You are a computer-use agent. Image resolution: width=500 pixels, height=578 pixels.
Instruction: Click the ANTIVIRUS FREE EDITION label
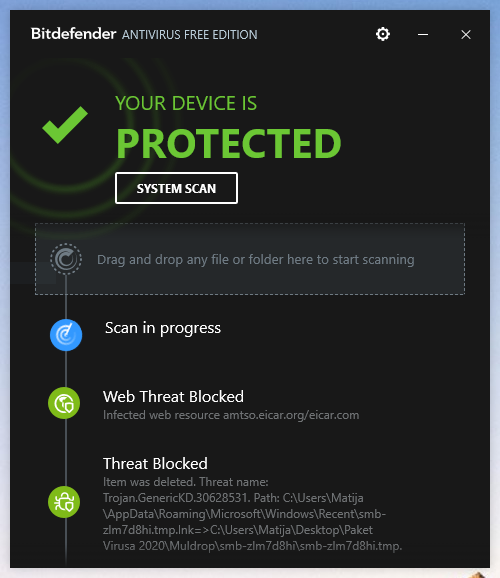coord(190,35)
